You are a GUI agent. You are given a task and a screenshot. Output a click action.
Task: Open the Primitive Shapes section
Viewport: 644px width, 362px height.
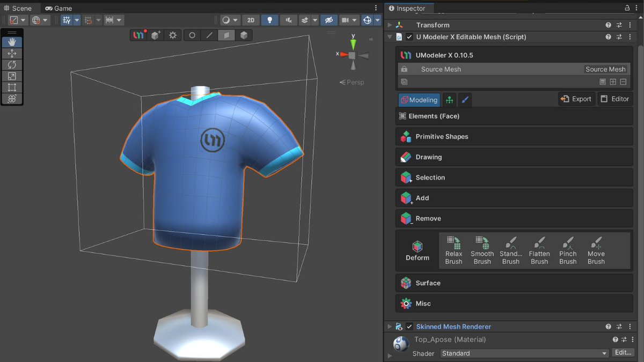point(514,137)
